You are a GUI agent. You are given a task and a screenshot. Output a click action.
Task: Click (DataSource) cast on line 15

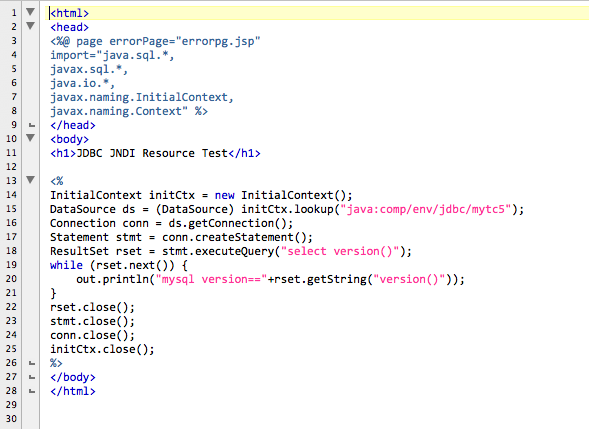click(x=195, y=209)
